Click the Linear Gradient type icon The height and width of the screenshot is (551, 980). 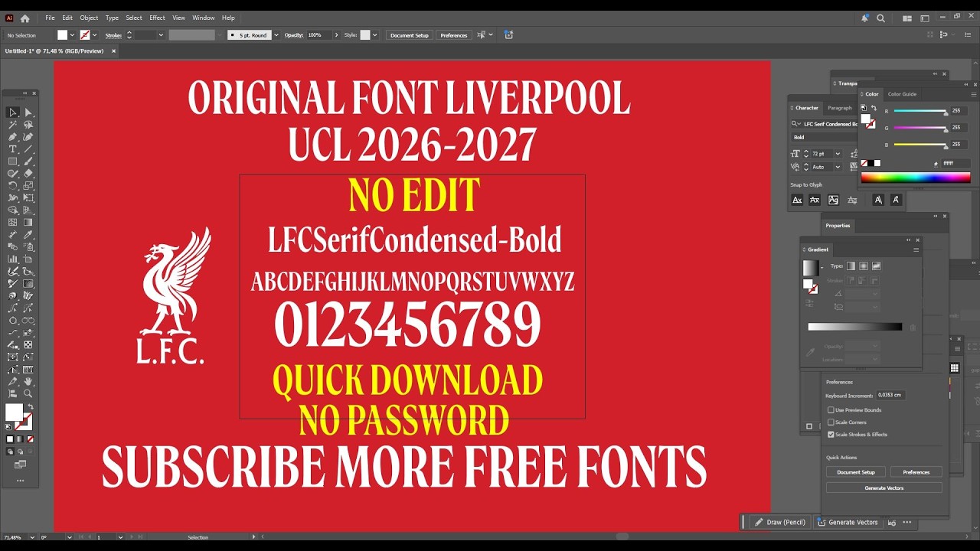coord(851,266)
